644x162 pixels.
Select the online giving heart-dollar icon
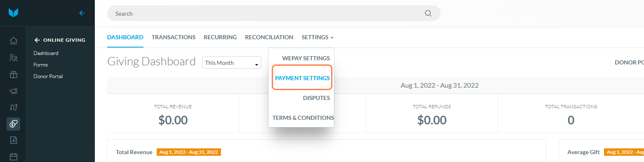pyautogui.click(x=14, y=124)
